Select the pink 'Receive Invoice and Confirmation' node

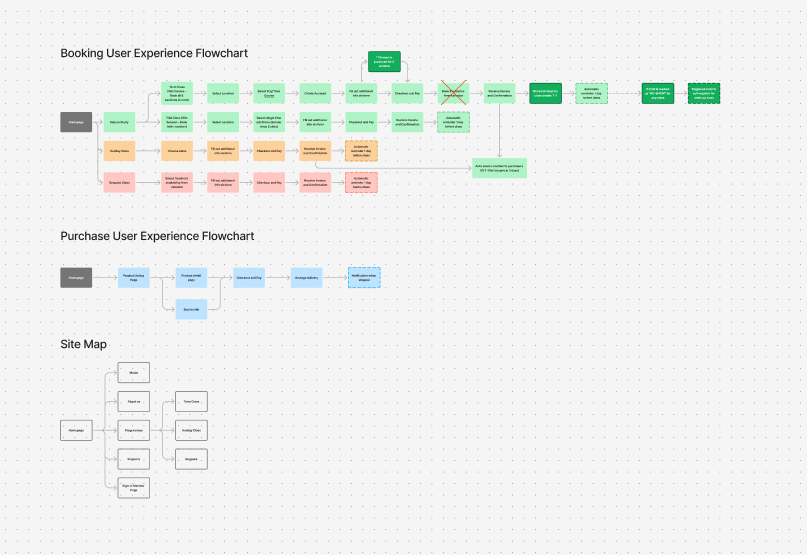pyautogui.click(x=315, y=182)
